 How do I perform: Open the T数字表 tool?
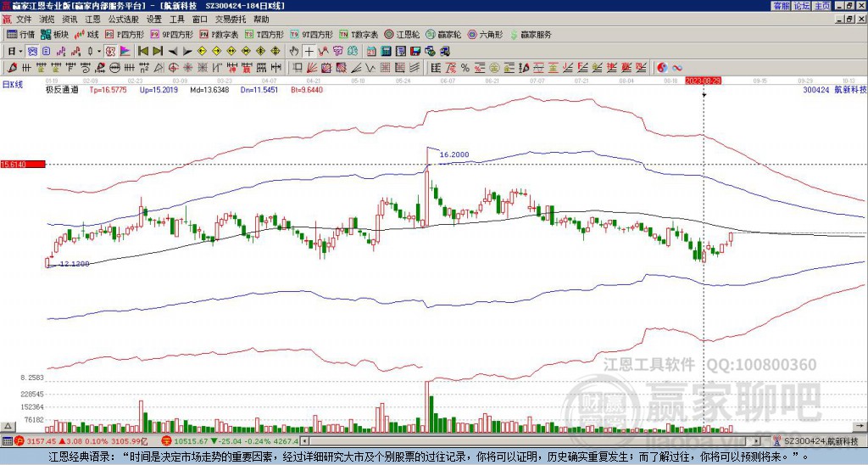[359, 35]
